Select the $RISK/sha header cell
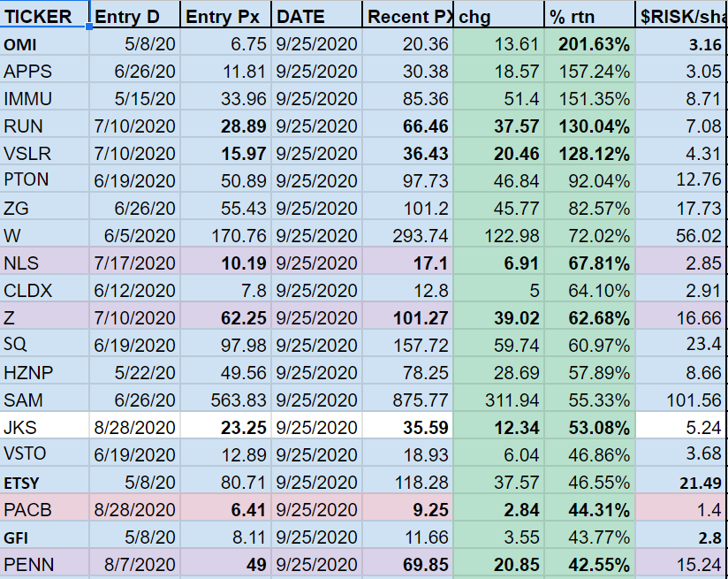Screen dimensions: 728x579 pos(681,14)
